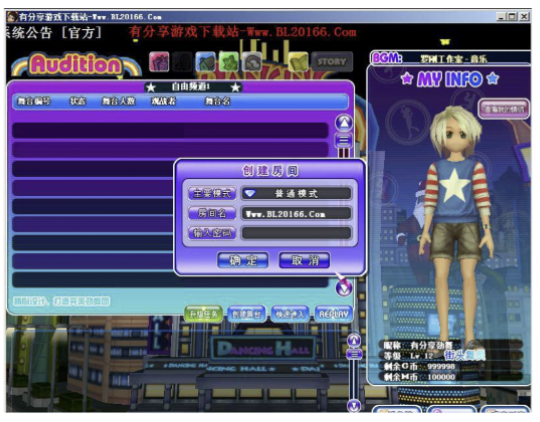Click the window title bar app icon
The image size is (540, 422).
click(x=12, y=17)
